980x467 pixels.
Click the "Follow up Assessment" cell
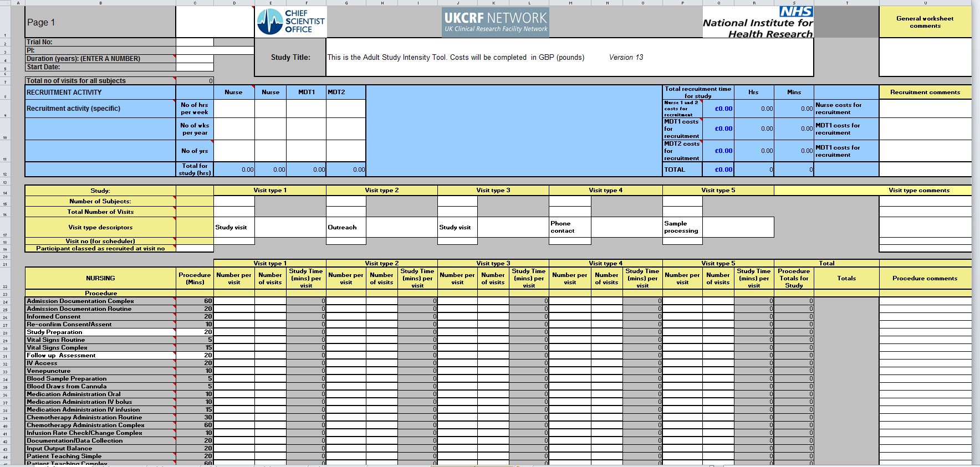(x=100, y=355)
